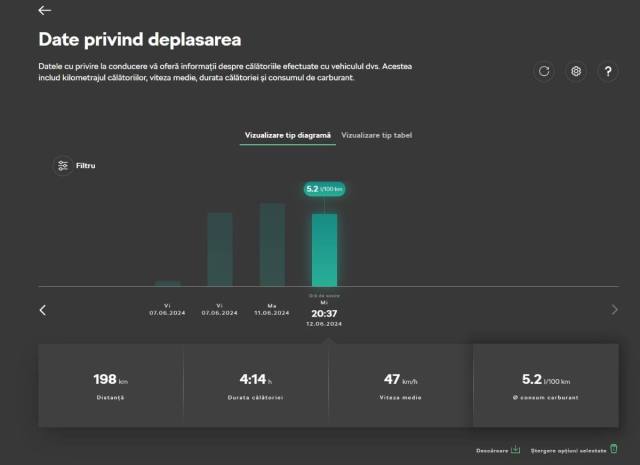Viewport: 640px width, 465px height.
Task: Open settings via the gear icon
Action: (x=576, y=71)
